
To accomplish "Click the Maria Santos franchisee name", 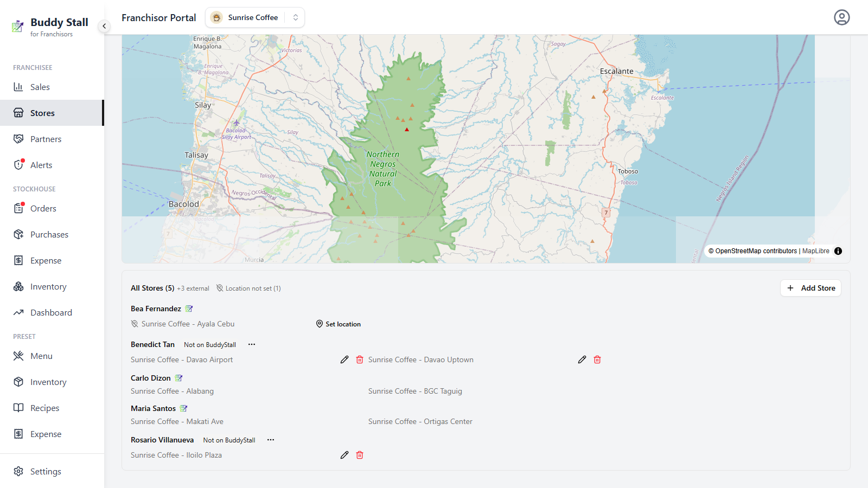I will (x=153, y=408).
